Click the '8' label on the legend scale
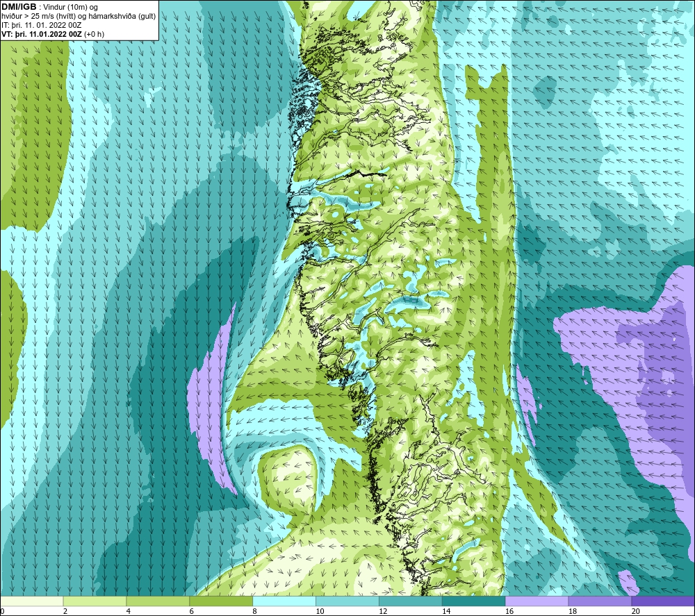This screenshot has width=695, height=616. 255,611
